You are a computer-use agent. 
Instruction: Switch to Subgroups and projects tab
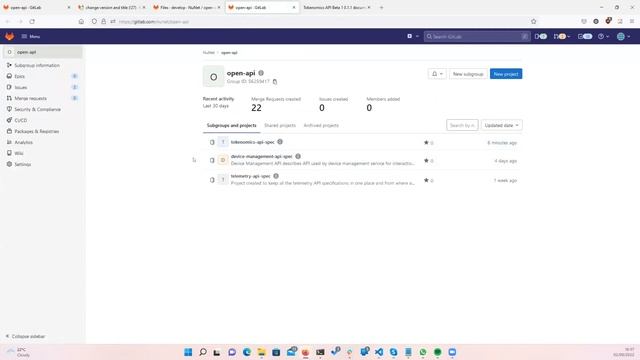tap(231, 126)
